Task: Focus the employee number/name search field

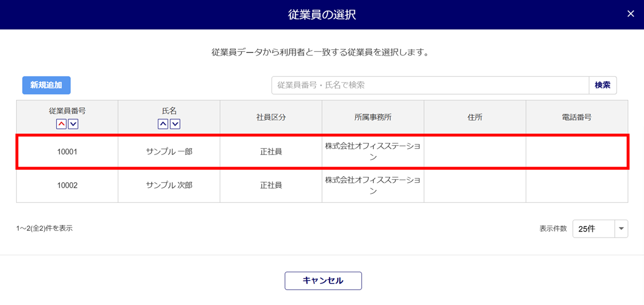Action: pyautogui.click(x=430, y=85)
